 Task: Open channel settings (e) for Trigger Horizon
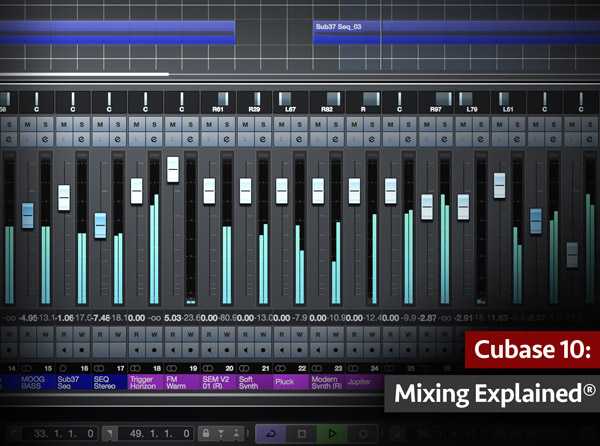pos(154,140)
